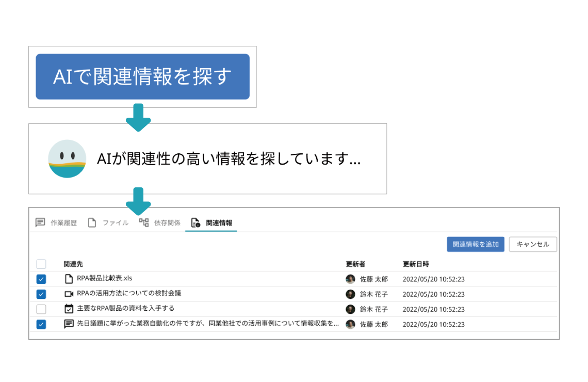Click the 依存関係 dependency graph icon
Viewport: 588px width, 382px height.
tap(143, 222)
